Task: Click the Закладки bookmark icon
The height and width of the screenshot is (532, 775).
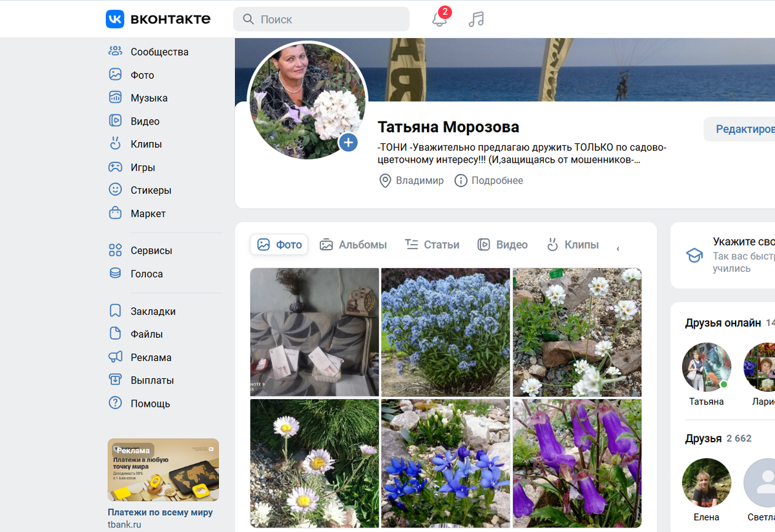Action: coord(115,311)
